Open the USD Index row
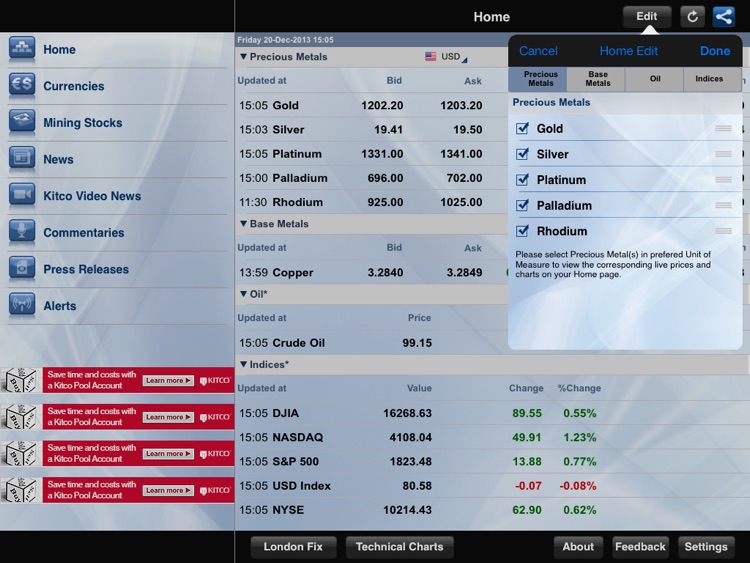This screenshot has height=563, width=750. point(492,486)
